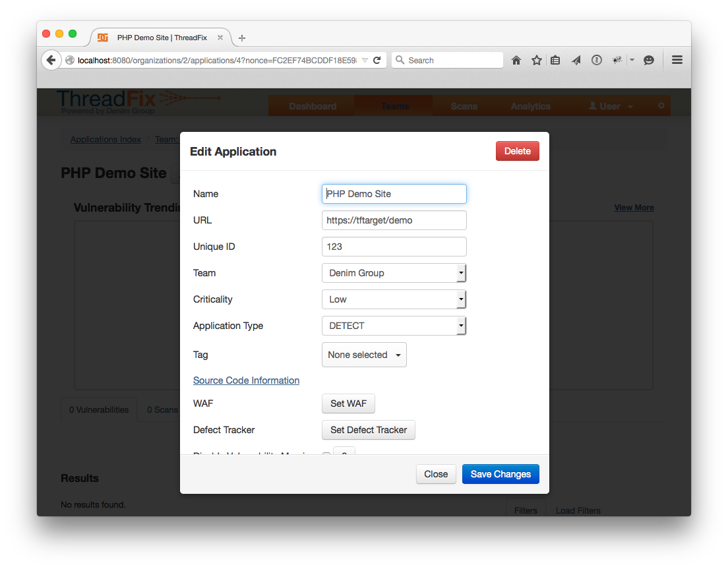The width and height of the screenshot is (728, 569).
Task: Open the chat bubble icon in toolbar
Action: coord(649,60)
